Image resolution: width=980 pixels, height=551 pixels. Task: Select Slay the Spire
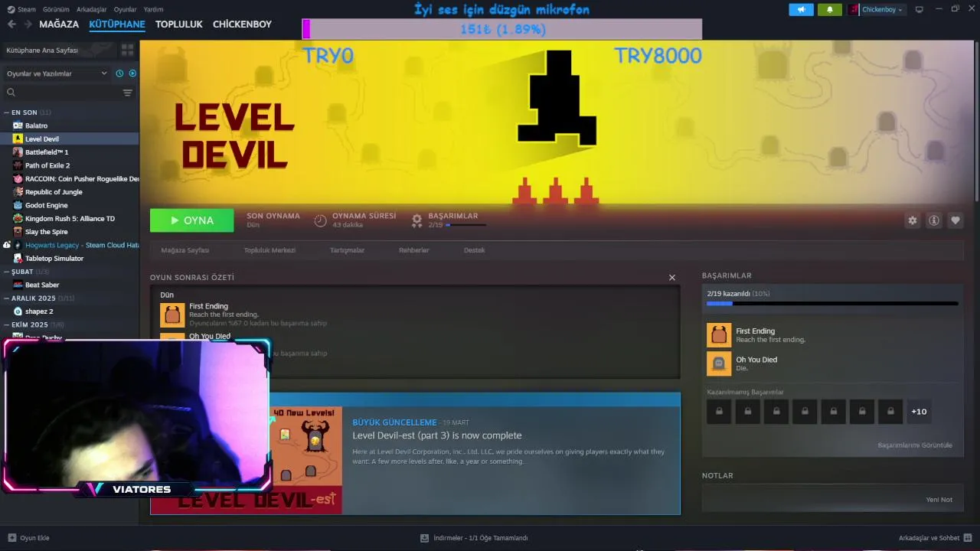[x=70, y=232]
